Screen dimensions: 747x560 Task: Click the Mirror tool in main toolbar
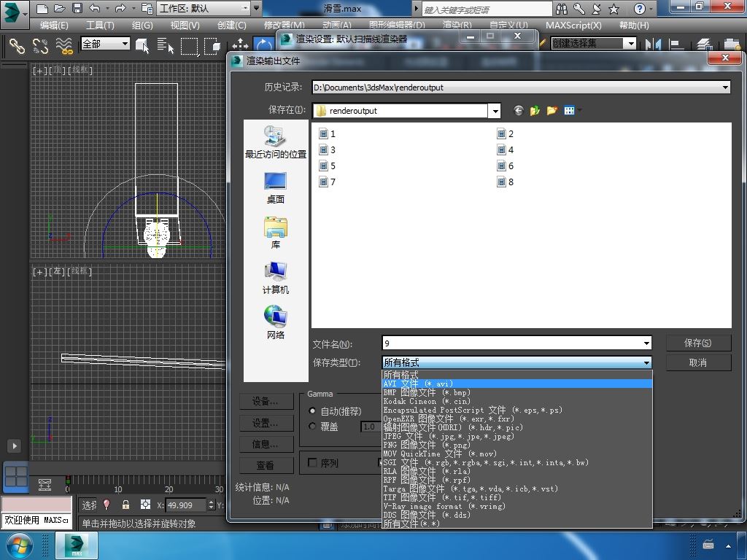[653, 44]
